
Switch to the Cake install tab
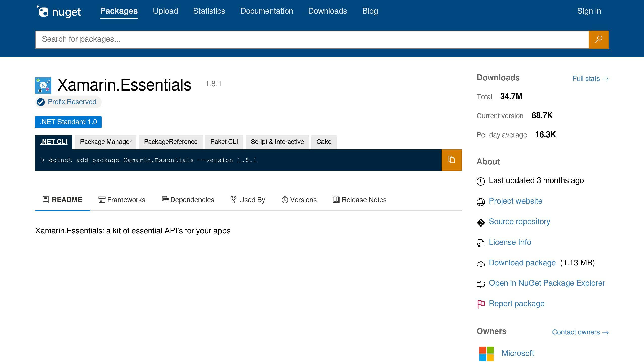click(324, 142)
